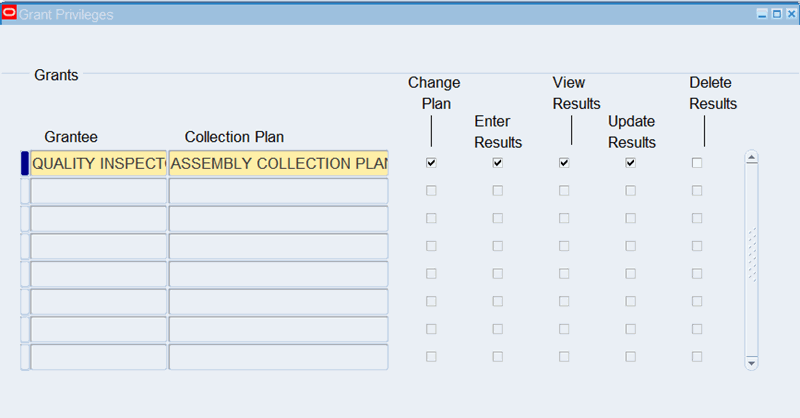Uncheck View Results for Quality Inspector row

coord(564,163)
